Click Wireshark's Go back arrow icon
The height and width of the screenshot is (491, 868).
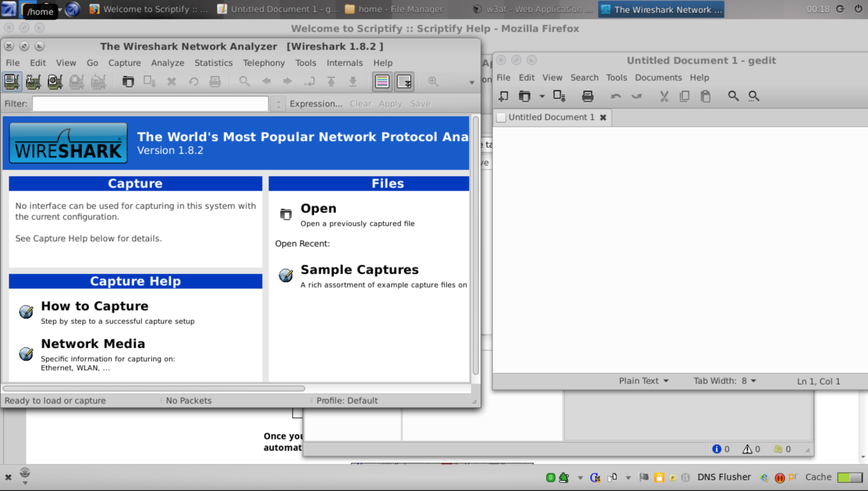[x=267, y=82]
